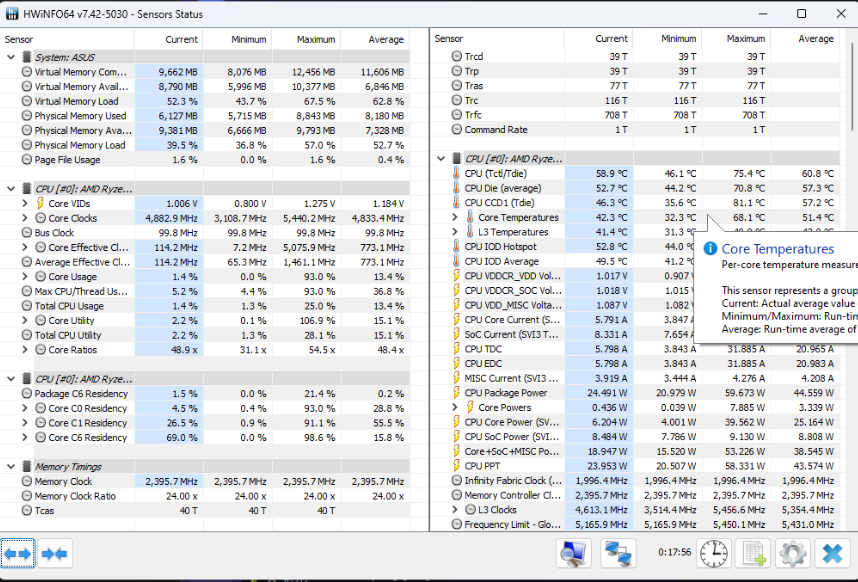This screenshot has width=858, height=582.
Task: Select the Max CPU/Thread Usage row
Action: (205, 291)
